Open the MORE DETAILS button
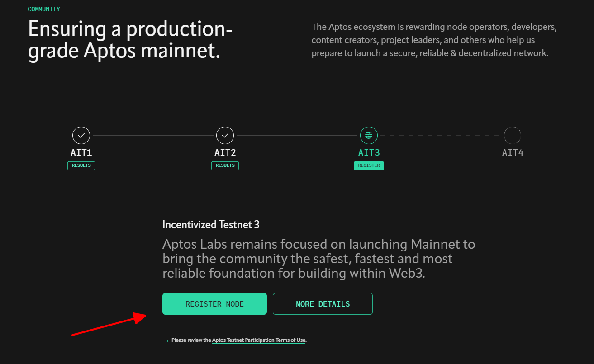Image resolution: width=594 pixels, height=364 pixels. (323, 304)
